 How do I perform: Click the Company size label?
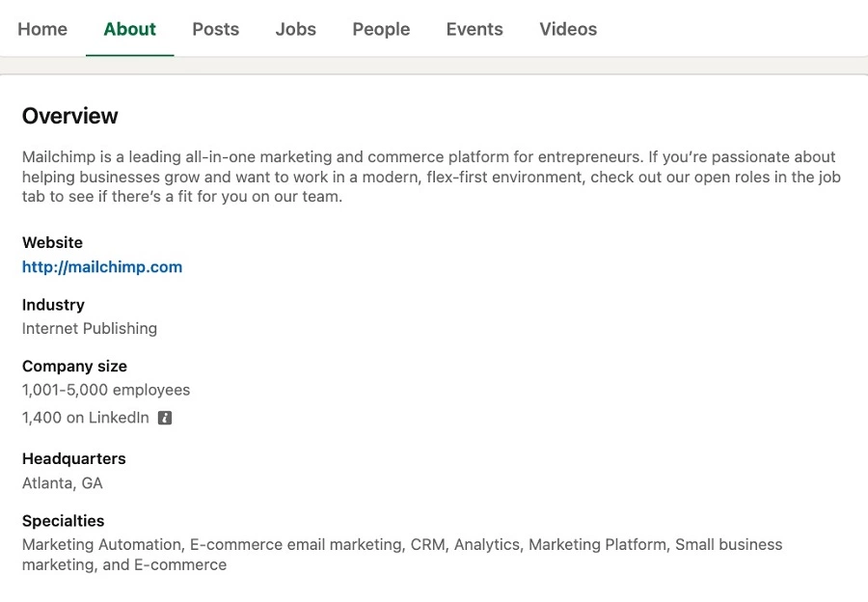coord(74,366)
